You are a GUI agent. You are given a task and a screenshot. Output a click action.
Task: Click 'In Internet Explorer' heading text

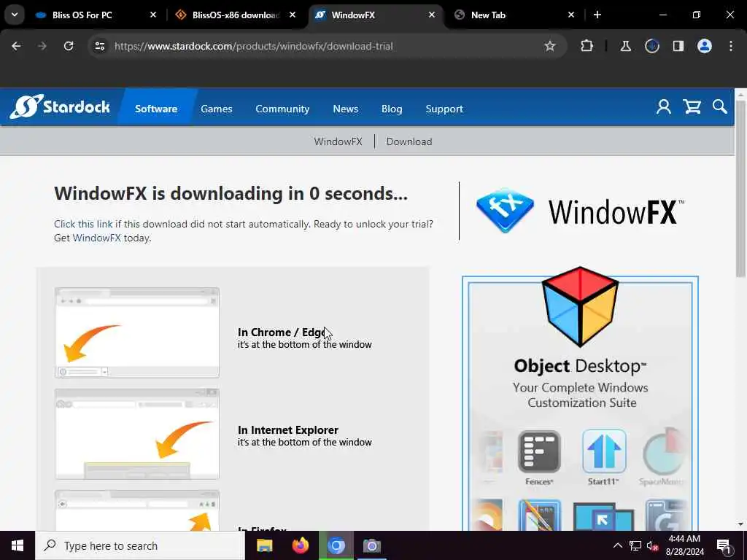[287, 429]
